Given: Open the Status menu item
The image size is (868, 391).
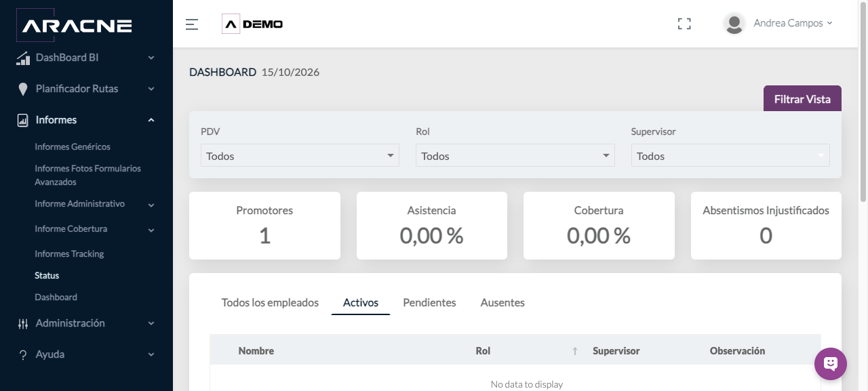Looking at the screenshot, I should [47, 275].
